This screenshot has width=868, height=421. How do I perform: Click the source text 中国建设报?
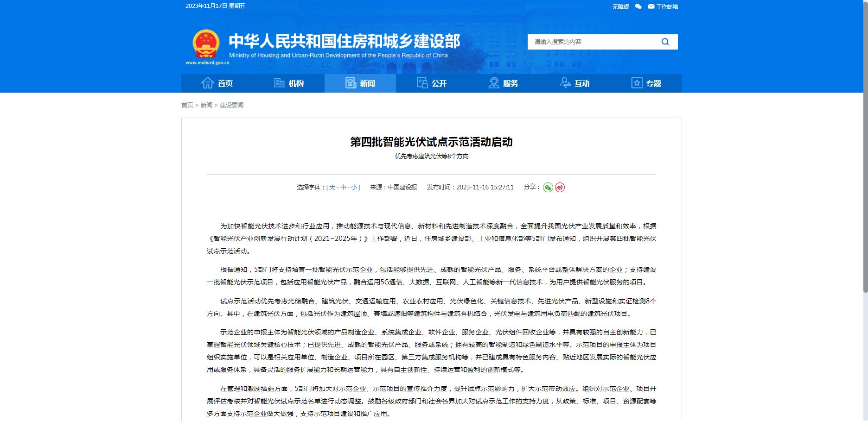coord(402,187)
